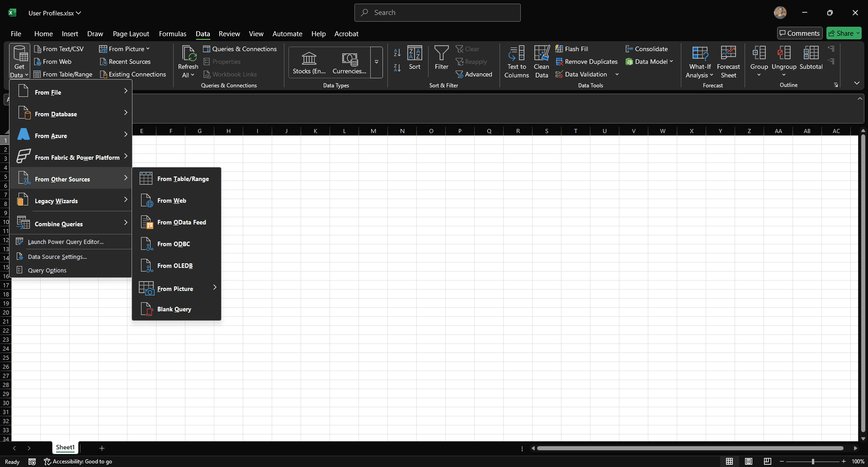Screen dimensions: 868x467
Task: Open file name dropdown User Profiles.xlsx
Action: [x=55, y=13]
